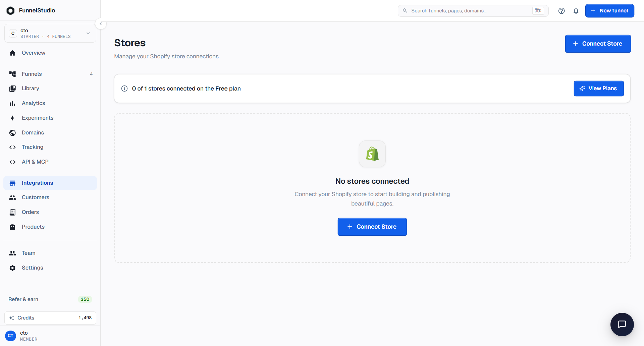Open the chat support bubble
The width and height of the screenshot is (644, 346).
pyautogui.click(x=622, y=324)
